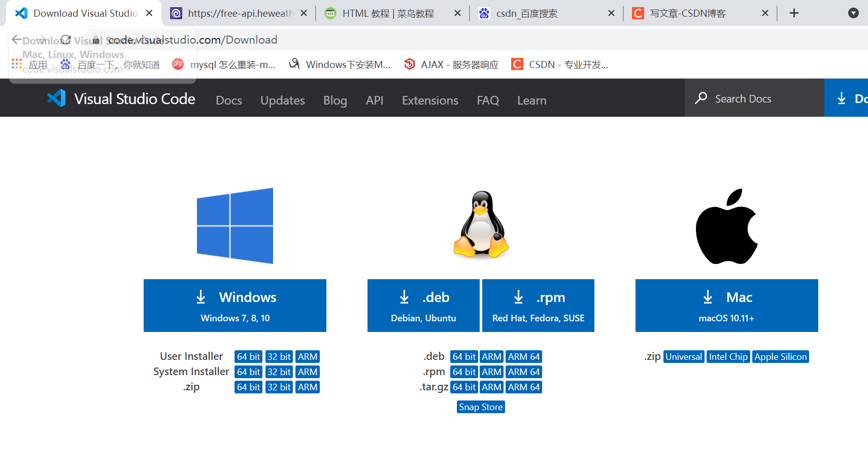The image size is (868, 468).
Task: Choose User Installer 32 bit
Action: [279, 357]
